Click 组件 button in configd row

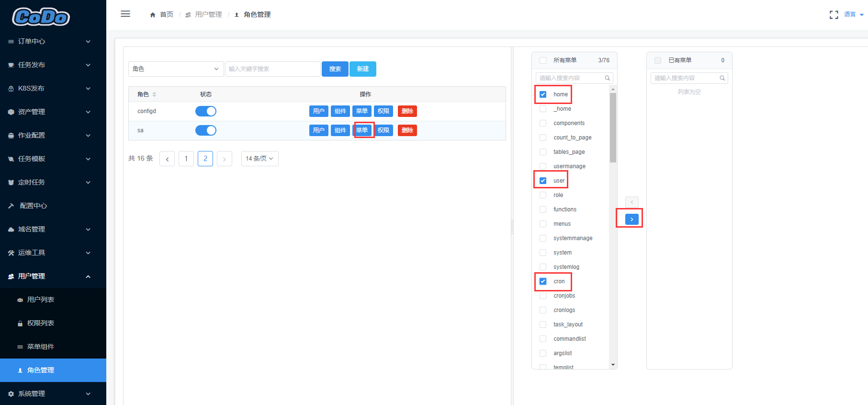pos(340,111)
